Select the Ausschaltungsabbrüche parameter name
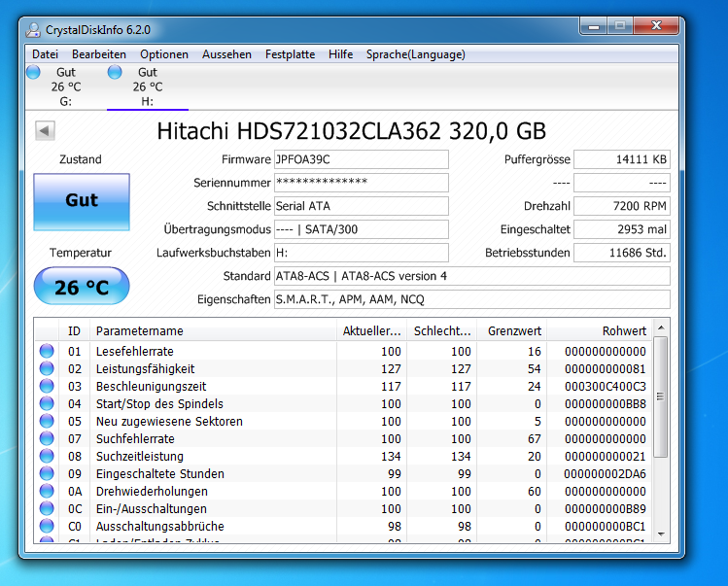This screenshot has width=728, height=586. pyautogui.click(x=160, y=527)
